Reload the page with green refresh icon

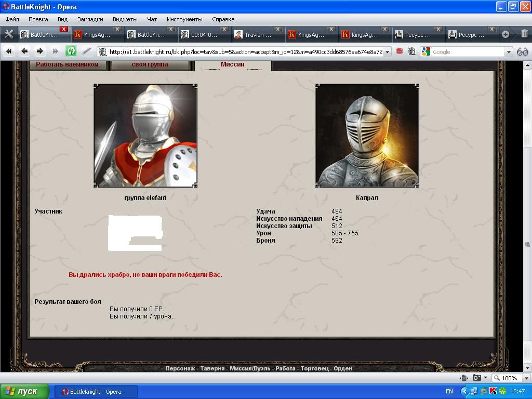(71, 51)
